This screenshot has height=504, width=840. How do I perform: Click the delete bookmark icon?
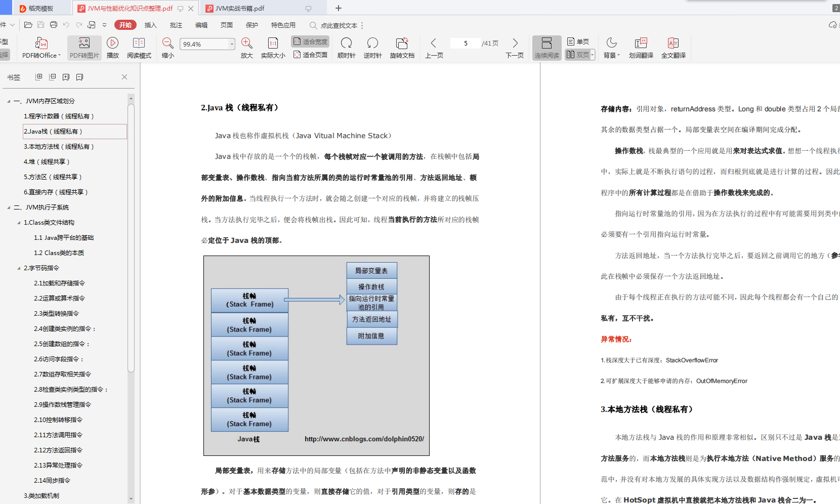tap(79, 77)
